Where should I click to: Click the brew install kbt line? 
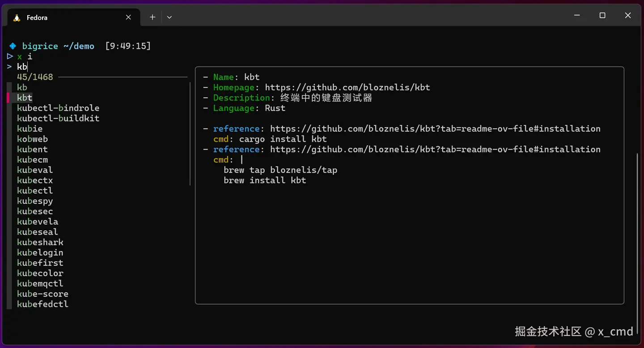pos(265,180)
